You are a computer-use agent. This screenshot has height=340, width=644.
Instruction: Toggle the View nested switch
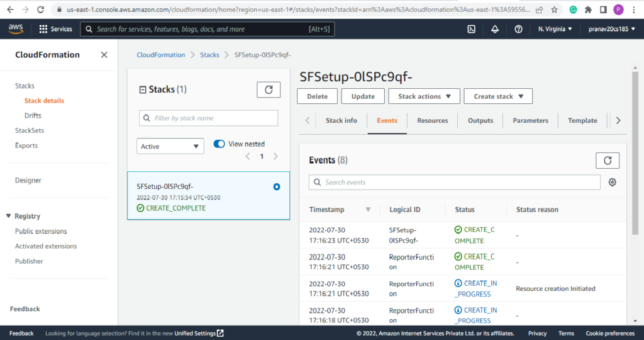219,144
